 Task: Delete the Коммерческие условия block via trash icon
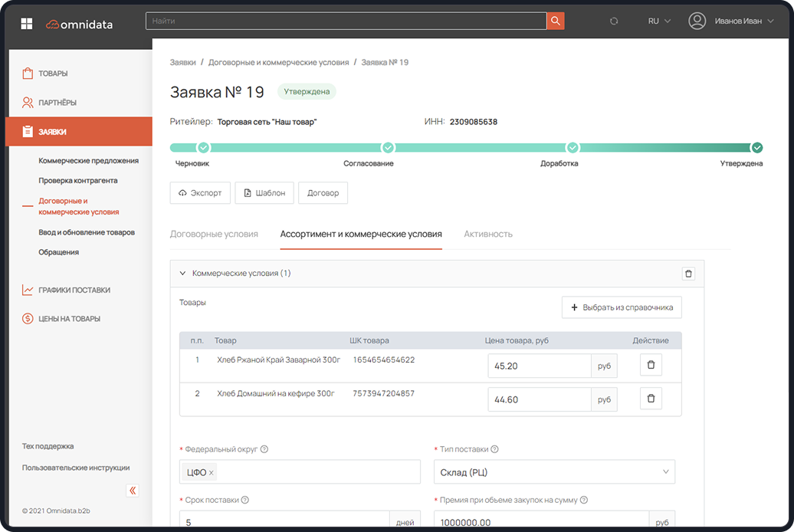[x=688, y=274]
